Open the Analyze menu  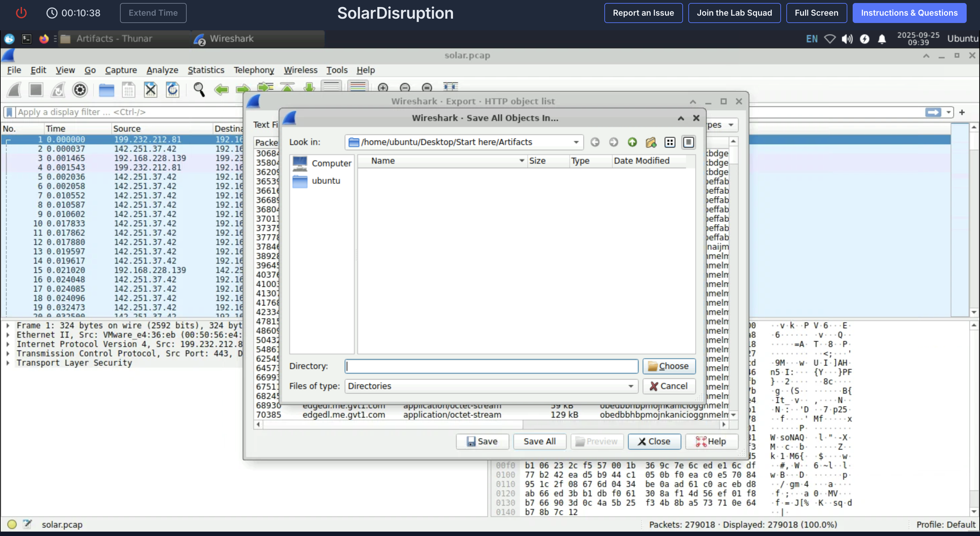point(162,70)
